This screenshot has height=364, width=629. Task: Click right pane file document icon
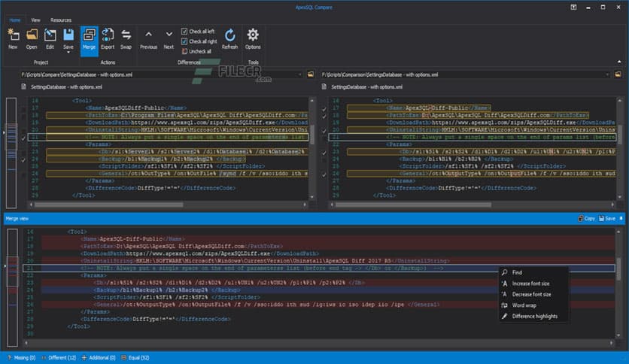(324, 86)
